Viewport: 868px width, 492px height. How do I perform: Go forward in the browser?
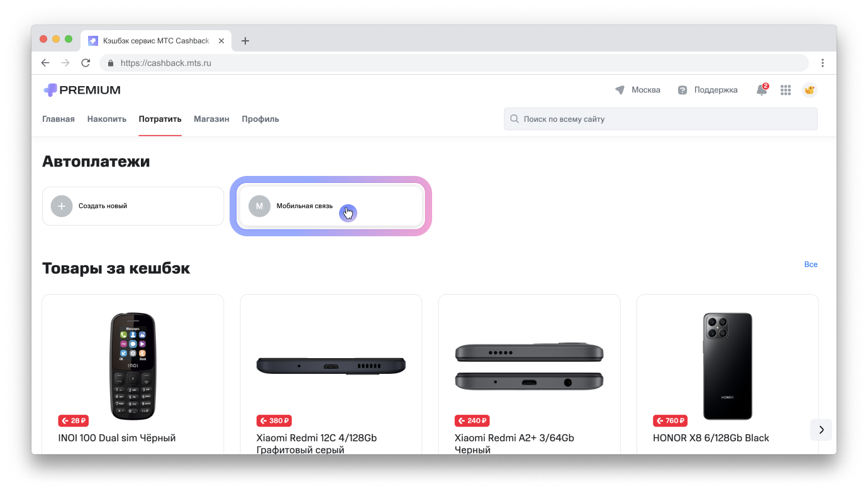coord(65,63)
